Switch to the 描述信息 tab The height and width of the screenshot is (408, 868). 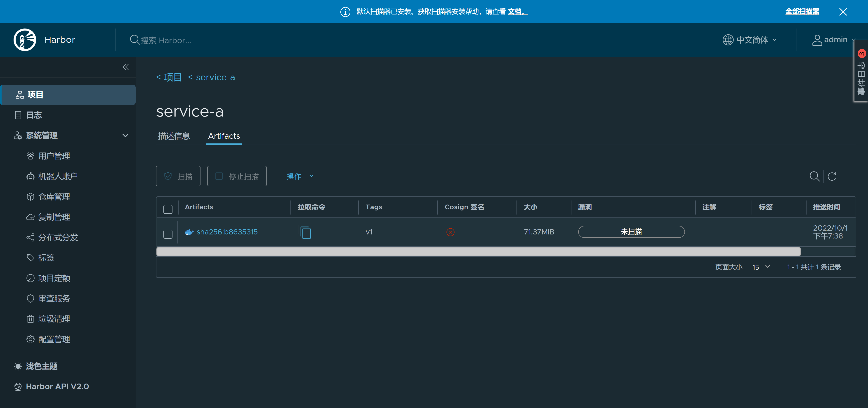(x=174, y=136)
